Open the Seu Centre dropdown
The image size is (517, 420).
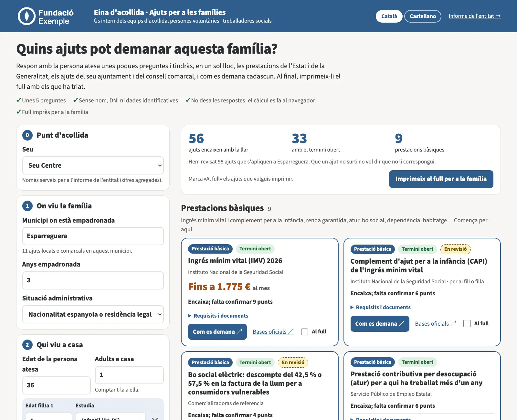(x=93, y=165)
